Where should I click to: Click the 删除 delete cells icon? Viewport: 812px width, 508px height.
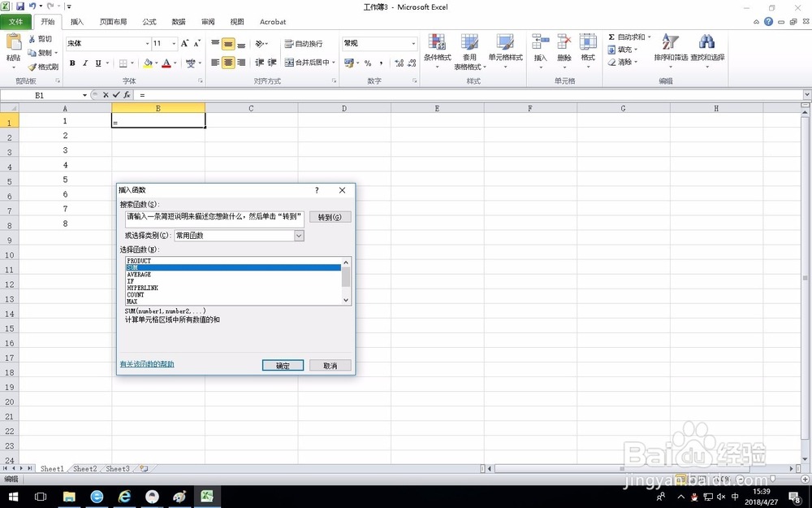click(x=564, y=41)
